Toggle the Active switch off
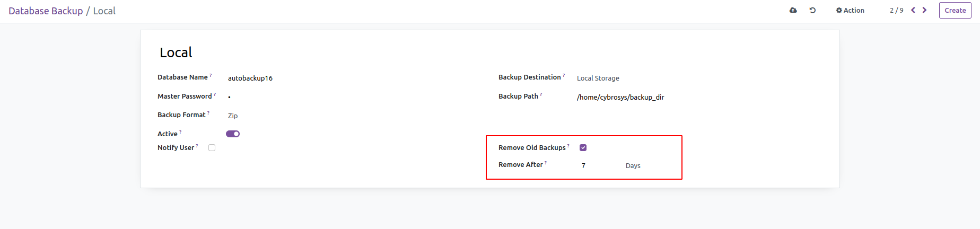The width and height of the screenshot is (980, 229). click(233, 134)
